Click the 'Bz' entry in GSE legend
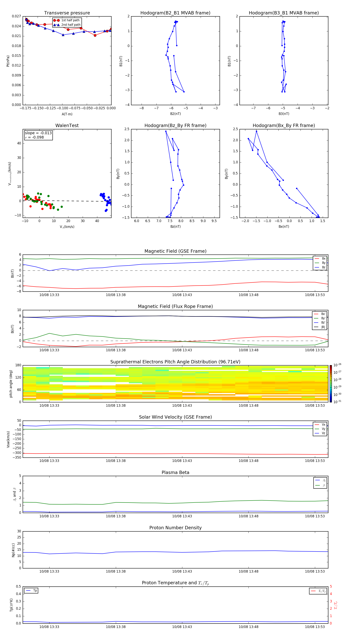This screenshot has width=351, height=644. tap(320, 267)
